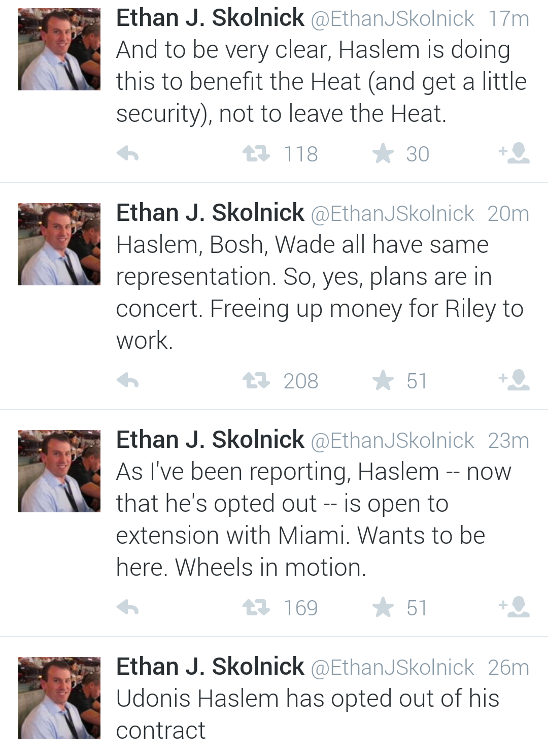548x756 pixels.
Task: Open the tweet 'Udonis Haslem has opted out'
Action: [x=307, y=714]
